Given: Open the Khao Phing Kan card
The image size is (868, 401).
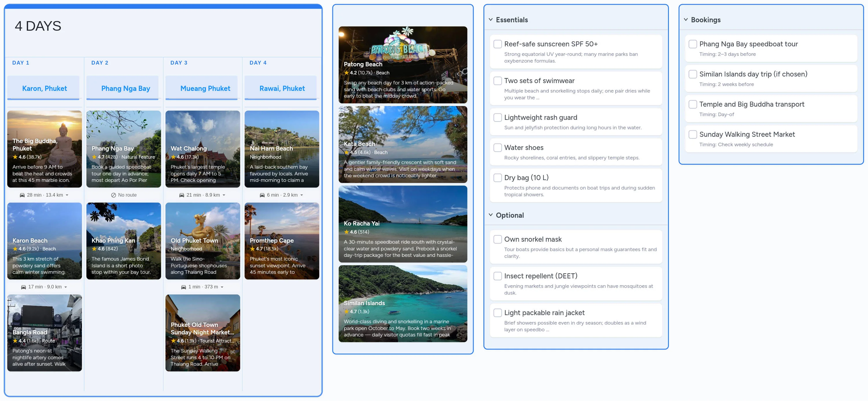Looking at the screenshot, I should (124, 241).
